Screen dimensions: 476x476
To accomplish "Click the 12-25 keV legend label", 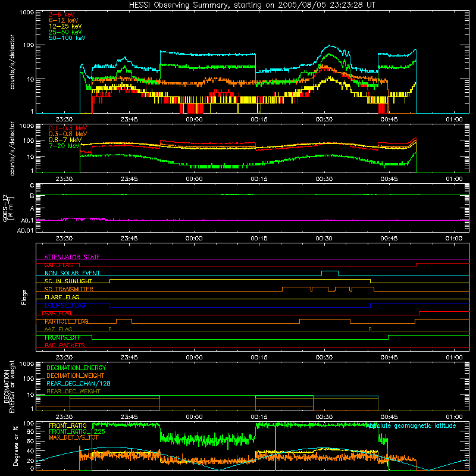I will [x=65, y=26].
